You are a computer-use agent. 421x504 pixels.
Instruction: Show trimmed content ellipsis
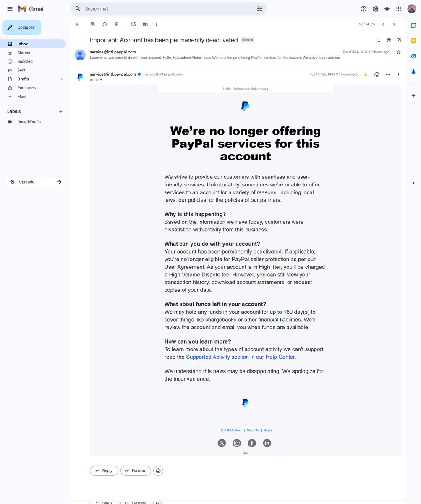click(x=246, y=453)
